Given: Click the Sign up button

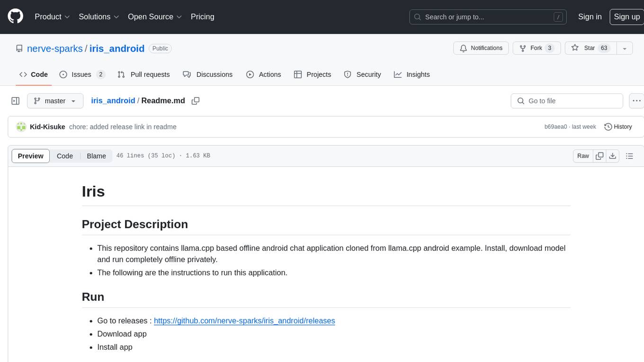Looking at the screenshot, I should tap(626, 17).
